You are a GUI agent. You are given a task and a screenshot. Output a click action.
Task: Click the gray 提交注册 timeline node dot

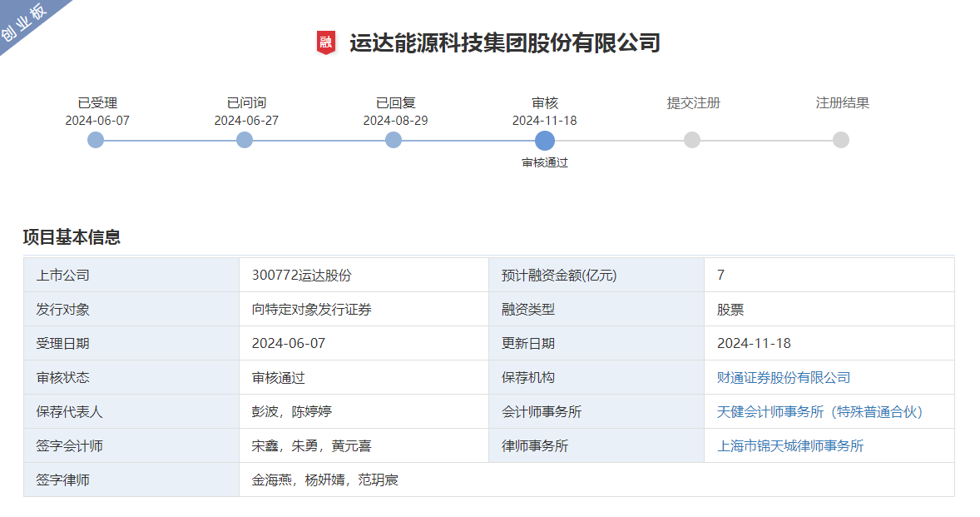pos(693,141)
